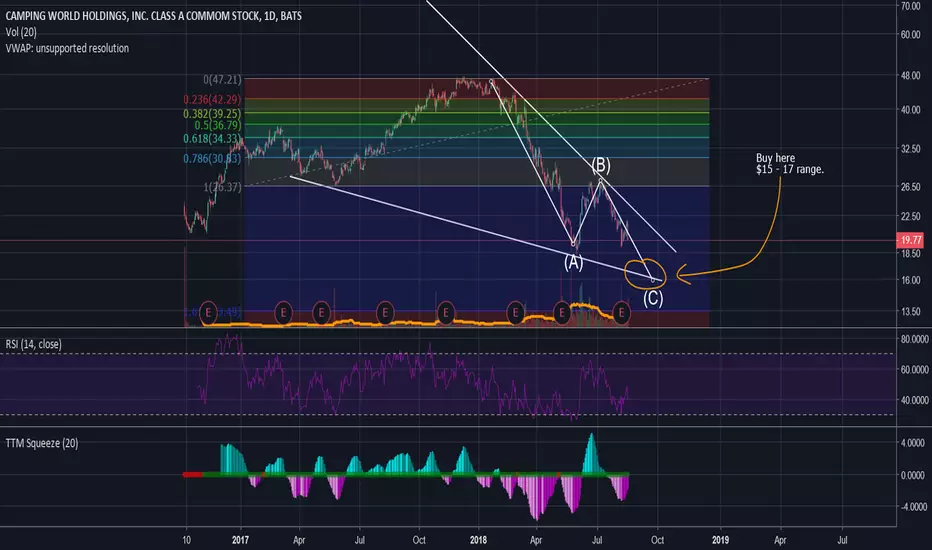Select the 0.786(30.83) Fibonacci level label
This screenshot has width=932, height=550.
(212, 159)
